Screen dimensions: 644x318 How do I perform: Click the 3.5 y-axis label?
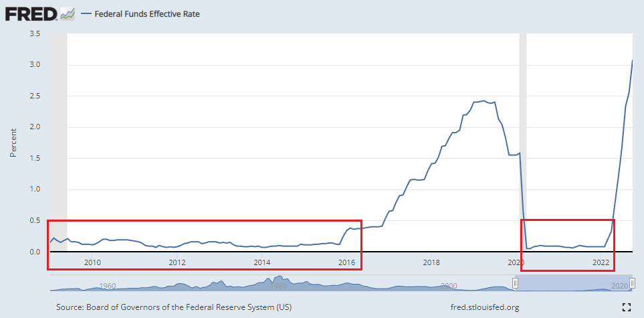point(34,33)
